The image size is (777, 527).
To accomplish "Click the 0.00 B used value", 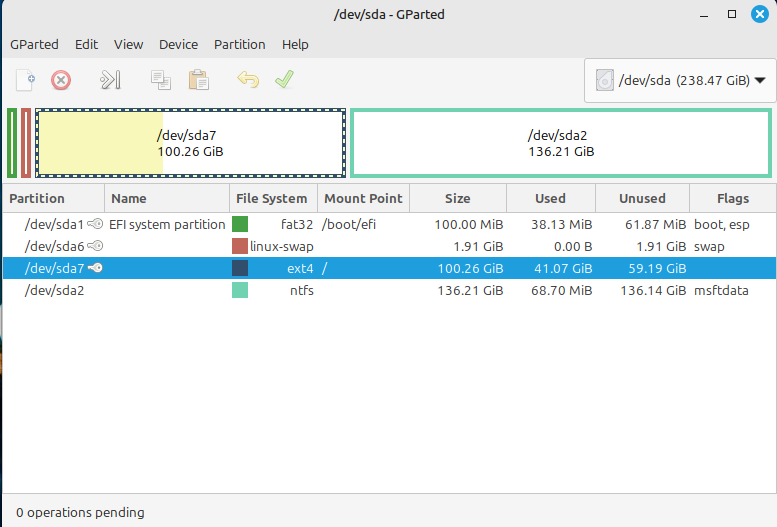I will [x=573, y=246].
